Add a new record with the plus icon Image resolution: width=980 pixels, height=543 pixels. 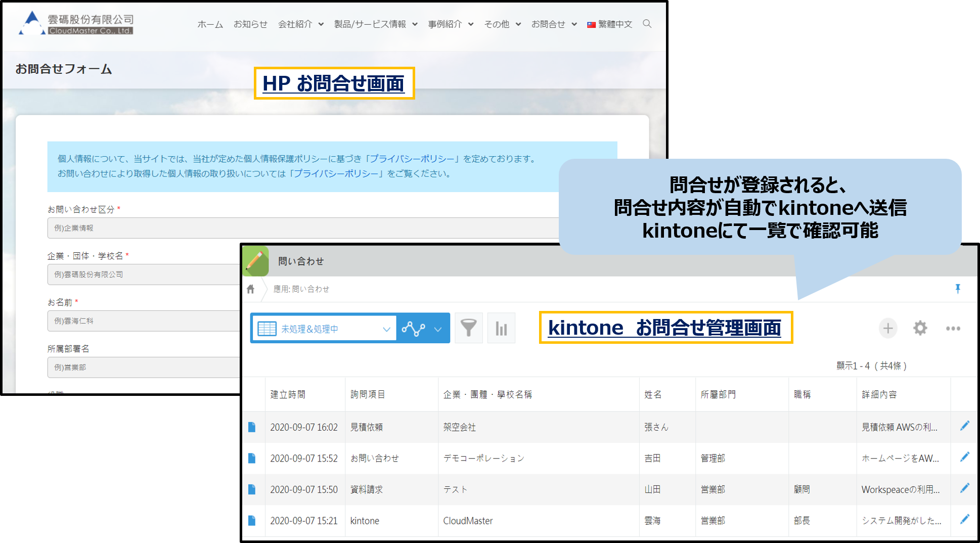(887, 328)
